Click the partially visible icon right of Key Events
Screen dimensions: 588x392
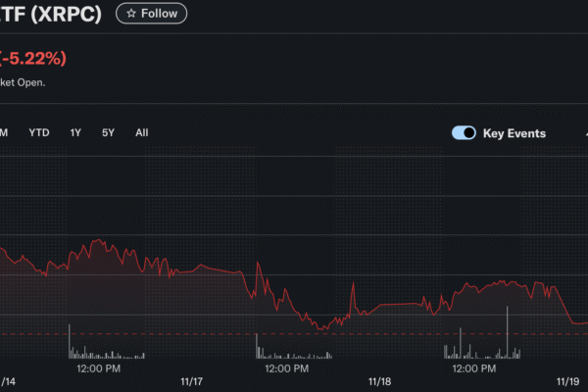(x=585, y=133)
